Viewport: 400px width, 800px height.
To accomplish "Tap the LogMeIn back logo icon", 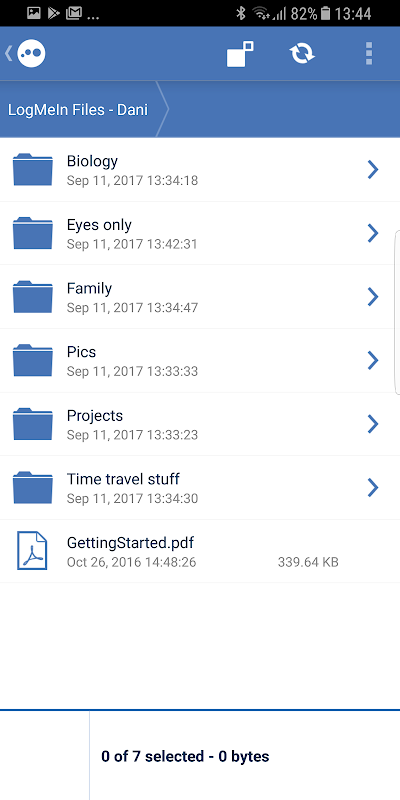I will pos(27,53).
